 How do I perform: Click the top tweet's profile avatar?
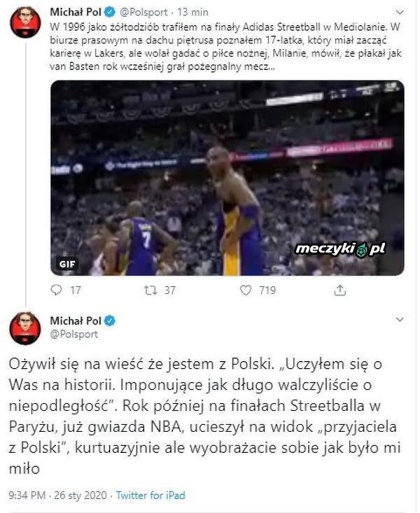[x=24, y=24]
